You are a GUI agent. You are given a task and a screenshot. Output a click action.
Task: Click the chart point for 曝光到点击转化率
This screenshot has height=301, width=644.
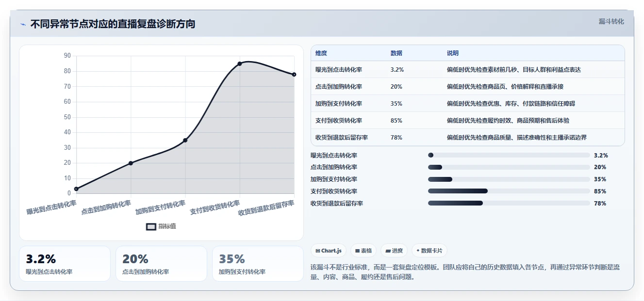click(x=76, y=189)
